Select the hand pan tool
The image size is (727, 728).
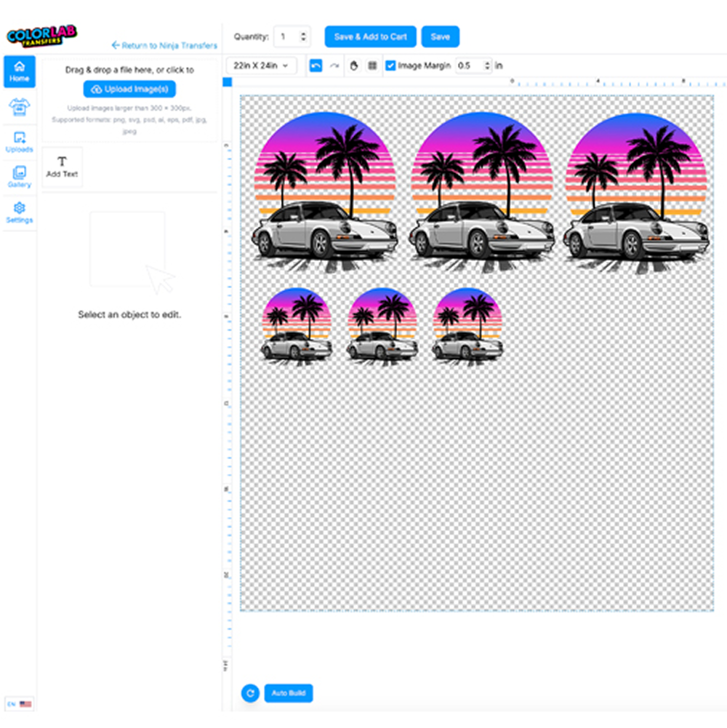pos(354,66)
